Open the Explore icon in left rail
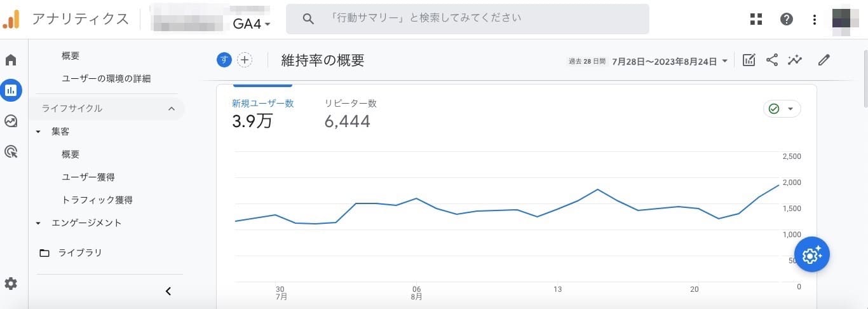The width and height of the screenshot is (868, 309). 11,121
